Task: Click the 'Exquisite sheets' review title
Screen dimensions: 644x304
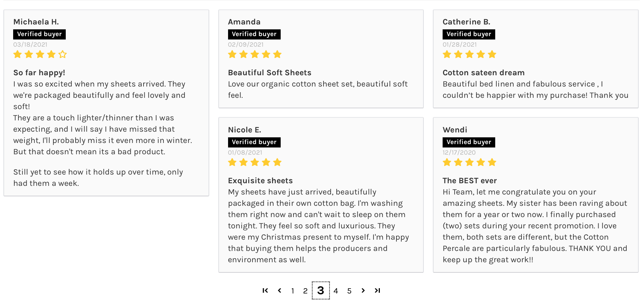Action: (260, 181)
